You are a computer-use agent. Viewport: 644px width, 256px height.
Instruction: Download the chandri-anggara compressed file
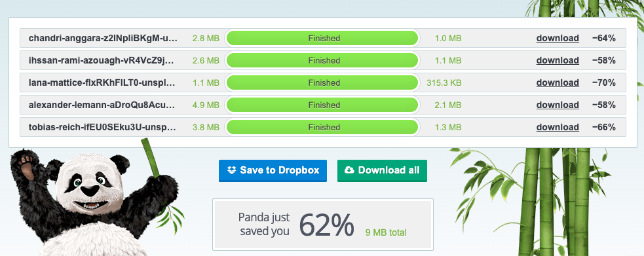point(558,38)
